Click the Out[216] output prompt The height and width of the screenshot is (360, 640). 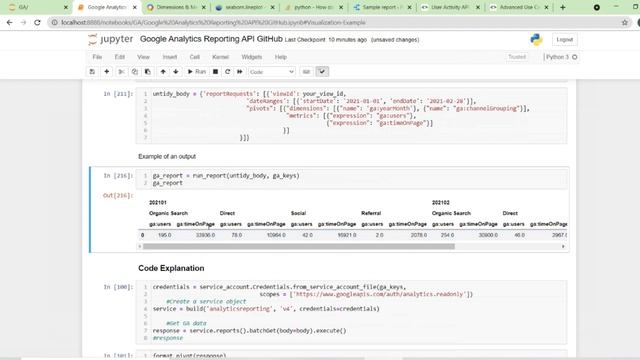[118, 196]
